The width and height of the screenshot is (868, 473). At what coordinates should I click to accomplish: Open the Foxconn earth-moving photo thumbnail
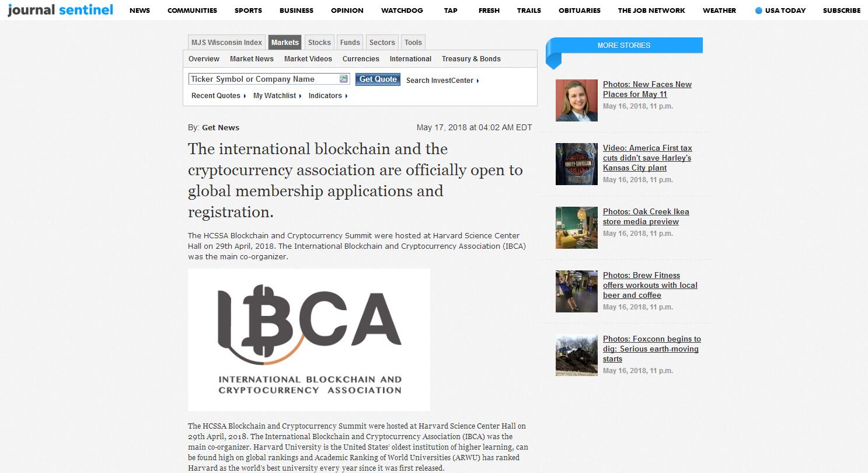coord(577,355)
